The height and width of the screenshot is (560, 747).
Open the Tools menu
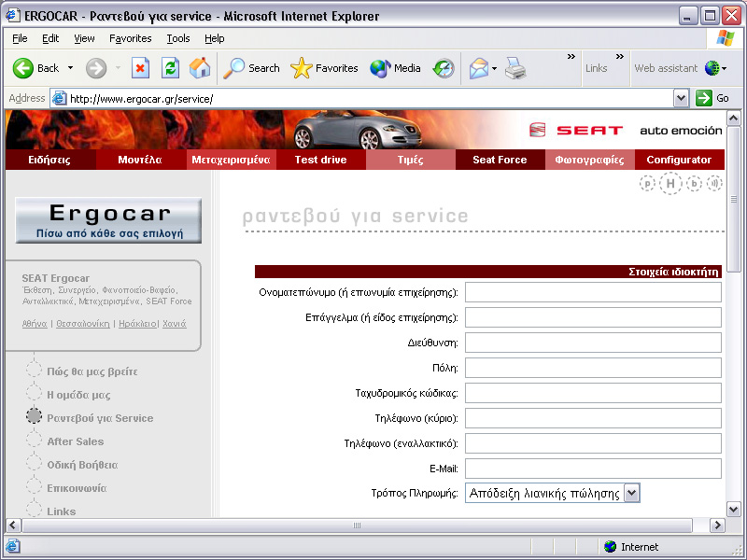[178, 38]
